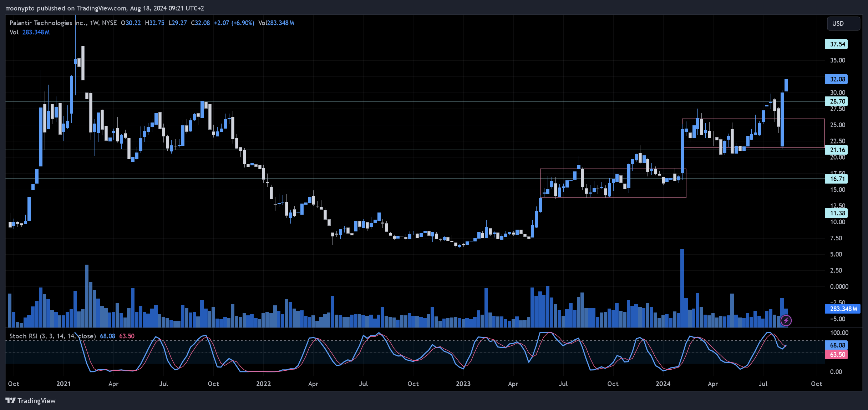Click the 11.38 price level label
This screenshot has width=868, height=410.
pos(837,213)
